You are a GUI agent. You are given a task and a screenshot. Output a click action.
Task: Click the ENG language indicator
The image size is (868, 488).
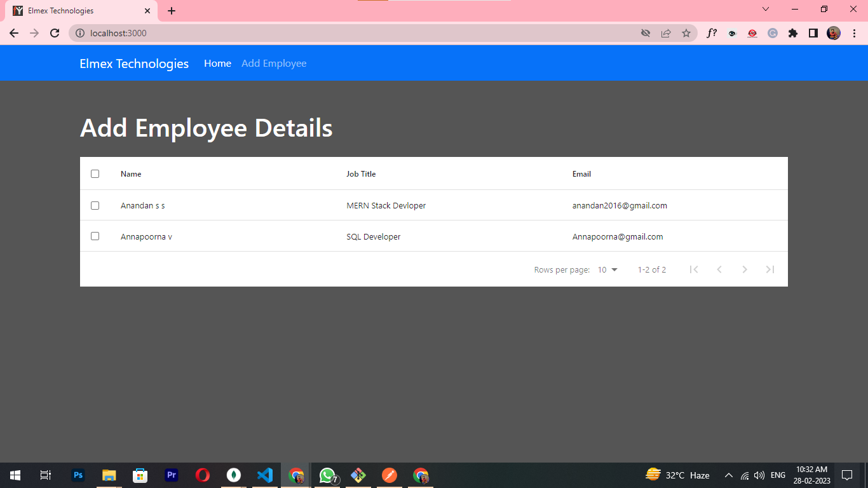(x=778, y=475)
